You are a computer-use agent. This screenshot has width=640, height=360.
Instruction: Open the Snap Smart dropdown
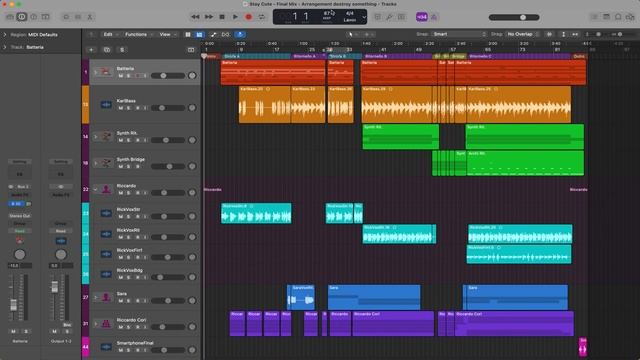click(x=459, y=34)
